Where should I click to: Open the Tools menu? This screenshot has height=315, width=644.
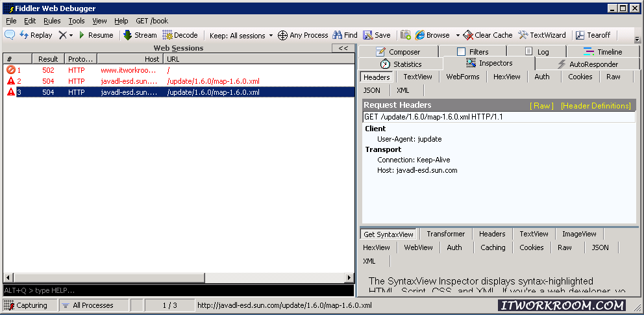pos(77,21)
